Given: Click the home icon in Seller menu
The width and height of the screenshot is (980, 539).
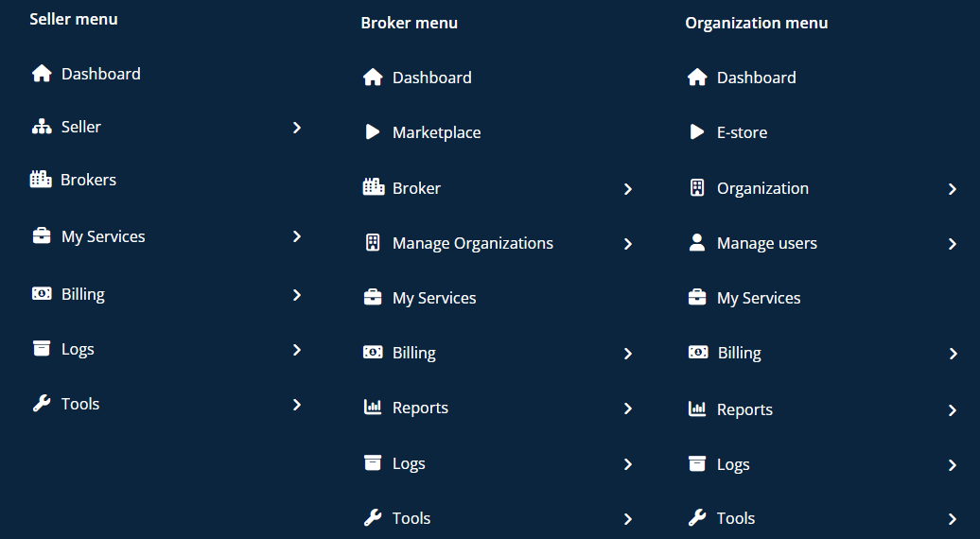Looking at the screenshot, I should [x=42, y=73].
